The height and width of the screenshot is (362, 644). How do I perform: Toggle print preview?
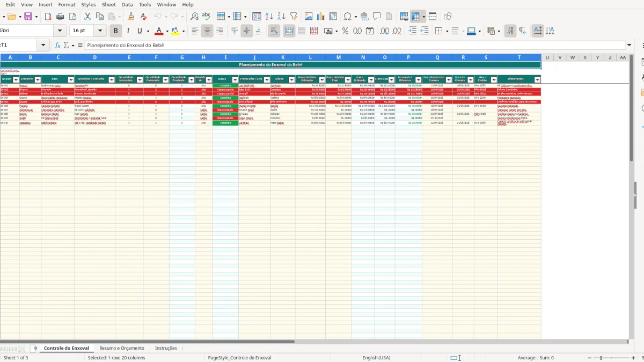72,17
